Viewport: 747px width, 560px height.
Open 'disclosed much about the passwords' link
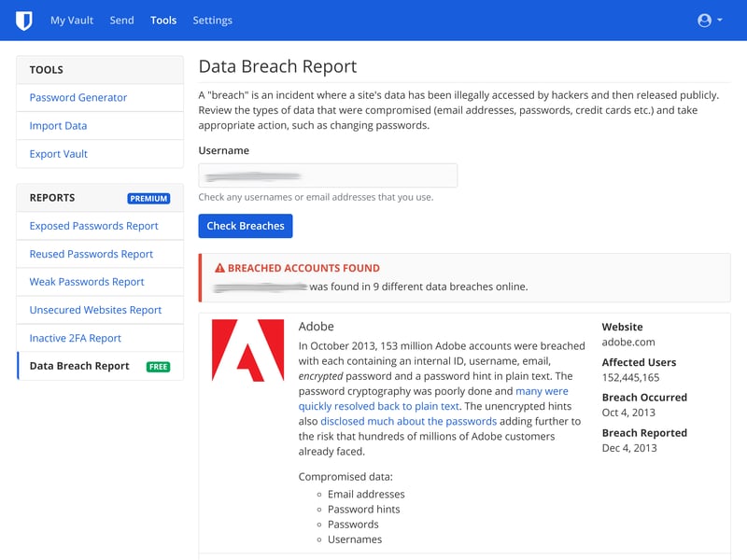pos(409,421)
